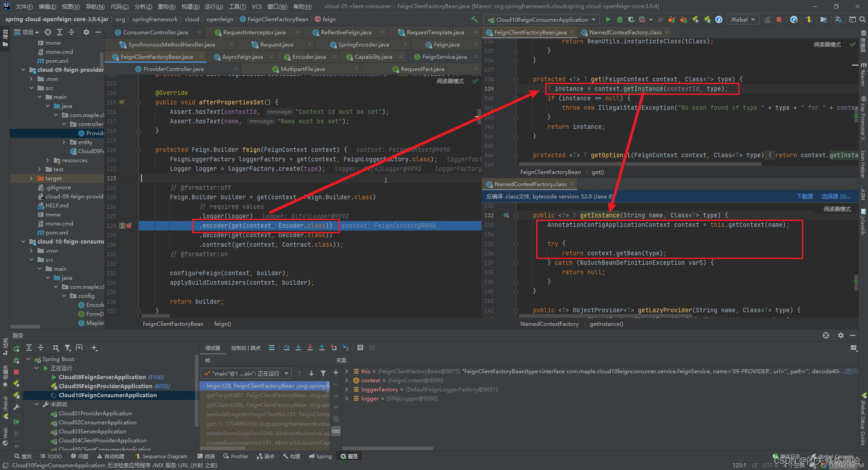Click Services panel gear options icon
868x470 pixels.
pyautogui.click(x=841, y=335)
